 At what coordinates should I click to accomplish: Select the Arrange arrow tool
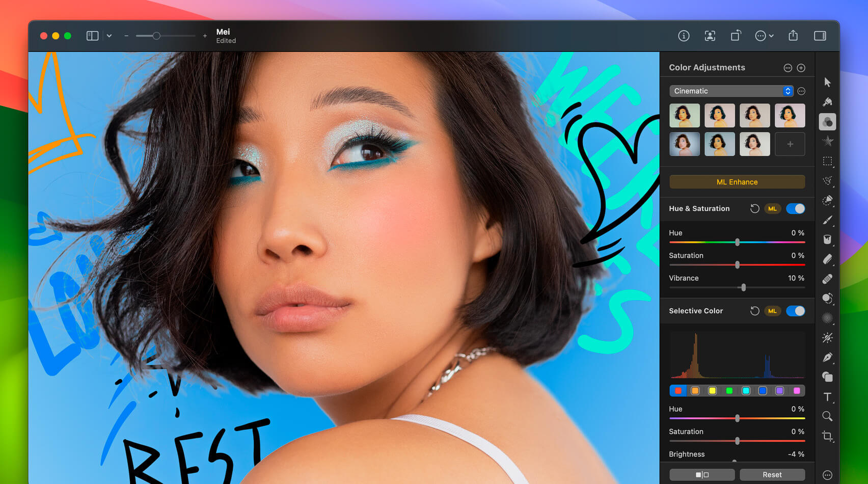pos(827,83)
